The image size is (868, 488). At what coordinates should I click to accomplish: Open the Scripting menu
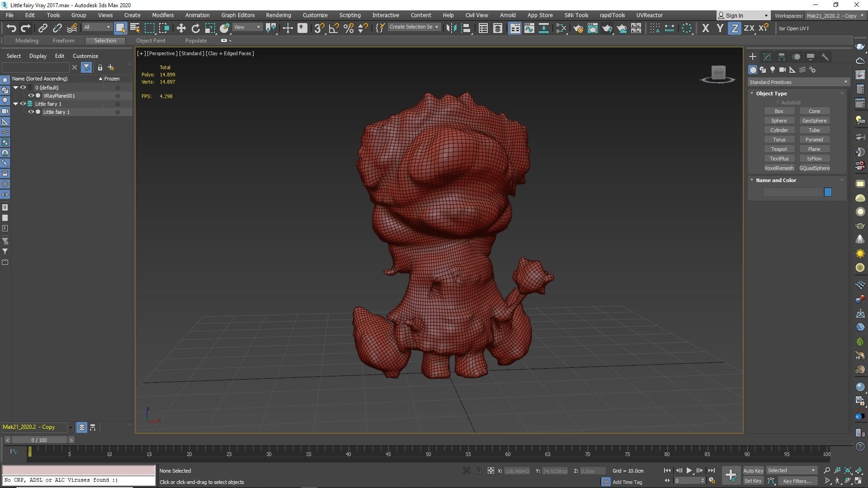pyautogui.click(x=350, y=15)
